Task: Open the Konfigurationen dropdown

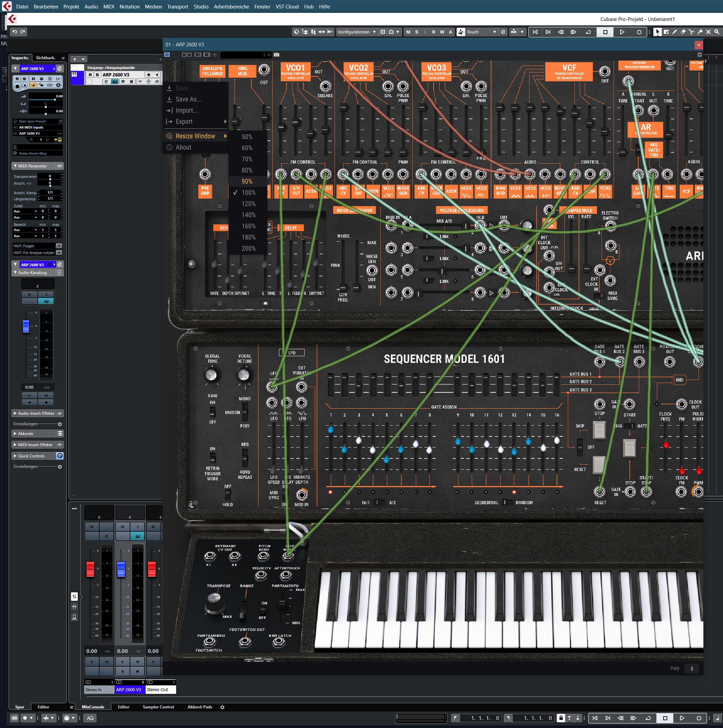Action: [357, 32]
